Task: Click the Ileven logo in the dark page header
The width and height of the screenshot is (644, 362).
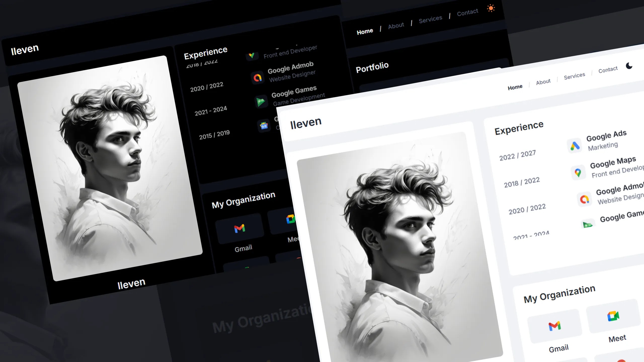Action: [x=25, y=50]
